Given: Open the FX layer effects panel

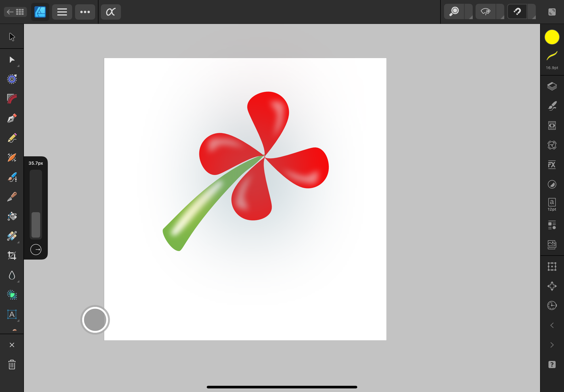Looking at the screenshot, I should tap(552, 164).
